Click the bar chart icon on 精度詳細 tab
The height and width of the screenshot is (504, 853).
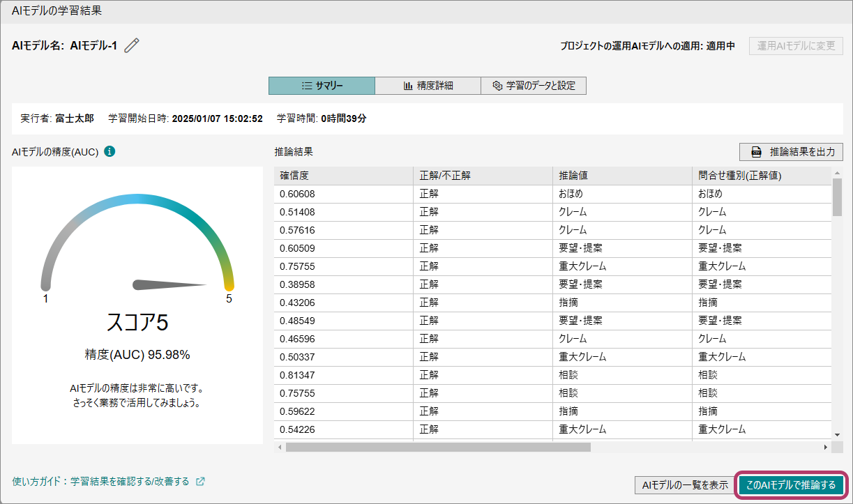[x=408, y=86]
